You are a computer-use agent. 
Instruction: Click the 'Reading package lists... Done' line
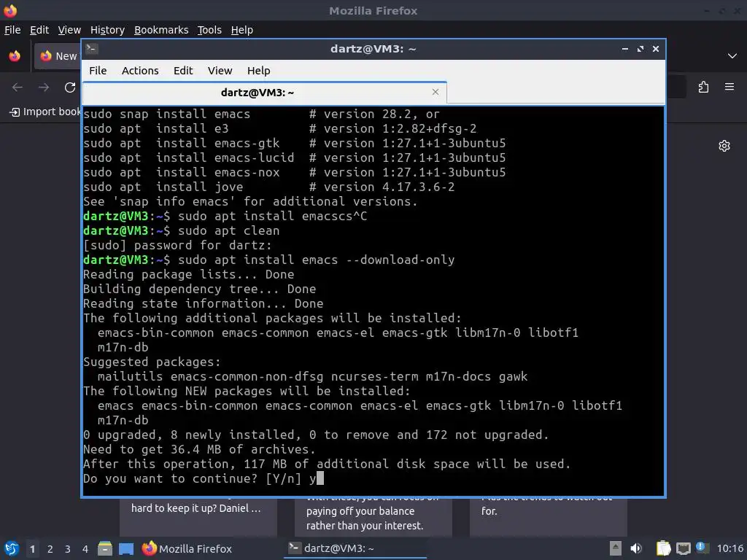(189, 274)
